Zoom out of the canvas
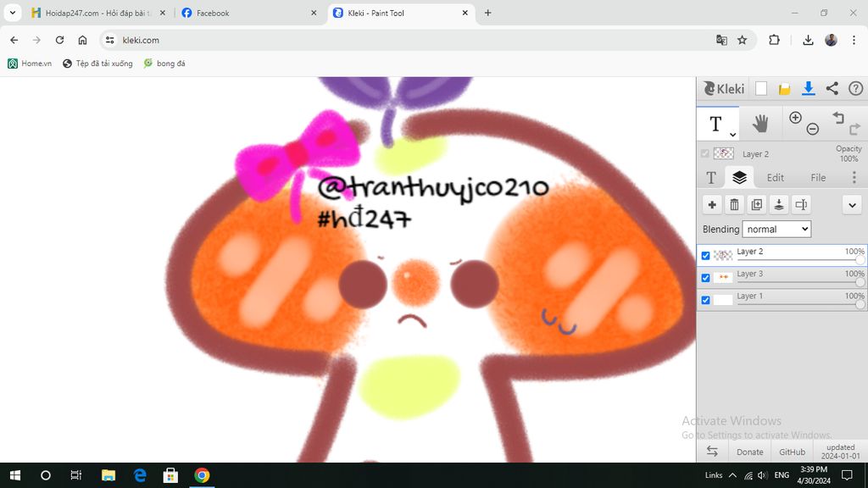 [813, 129]
